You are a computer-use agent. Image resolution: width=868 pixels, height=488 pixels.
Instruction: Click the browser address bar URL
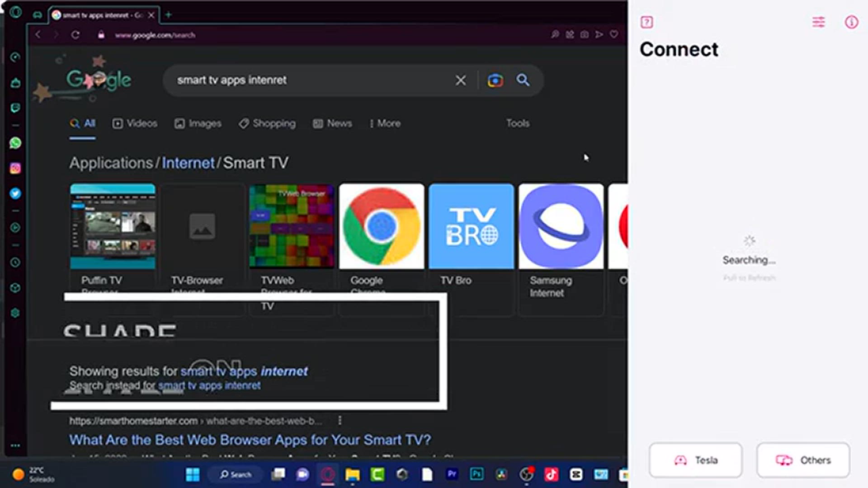[x=155, y=35]
